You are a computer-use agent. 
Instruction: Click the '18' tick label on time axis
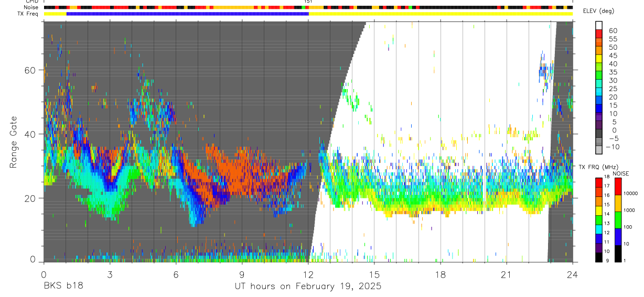(x=441, y=274)
